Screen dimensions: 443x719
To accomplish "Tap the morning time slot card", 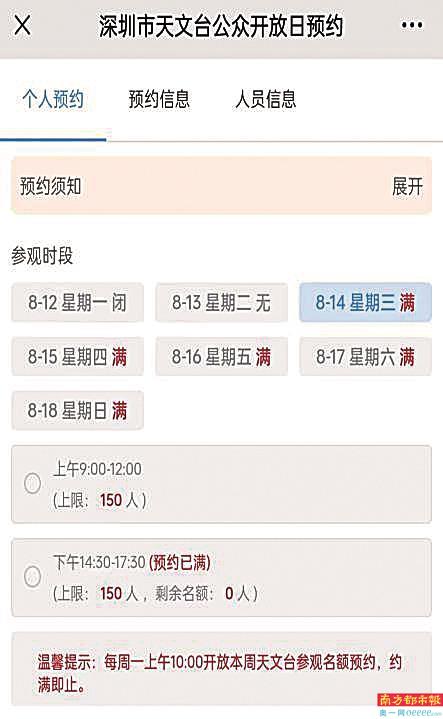I will 222,484.
